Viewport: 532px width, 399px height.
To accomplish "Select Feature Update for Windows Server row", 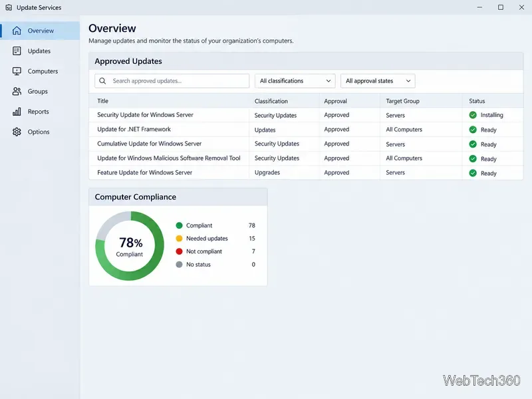I will pos(306,173).
